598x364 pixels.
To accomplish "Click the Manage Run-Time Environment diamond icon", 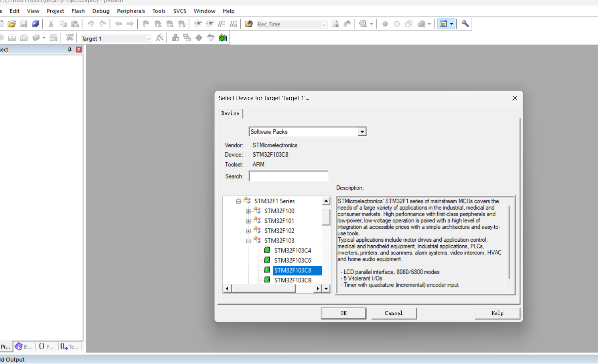I will [x=199, y=38].
